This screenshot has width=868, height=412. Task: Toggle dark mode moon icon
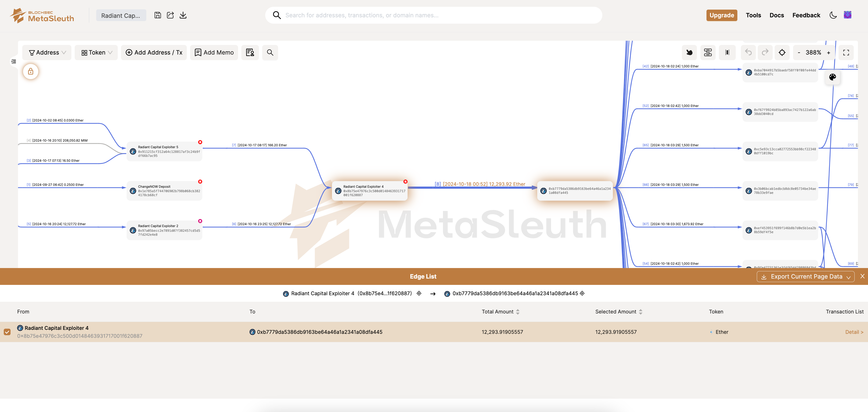[833, 15]
